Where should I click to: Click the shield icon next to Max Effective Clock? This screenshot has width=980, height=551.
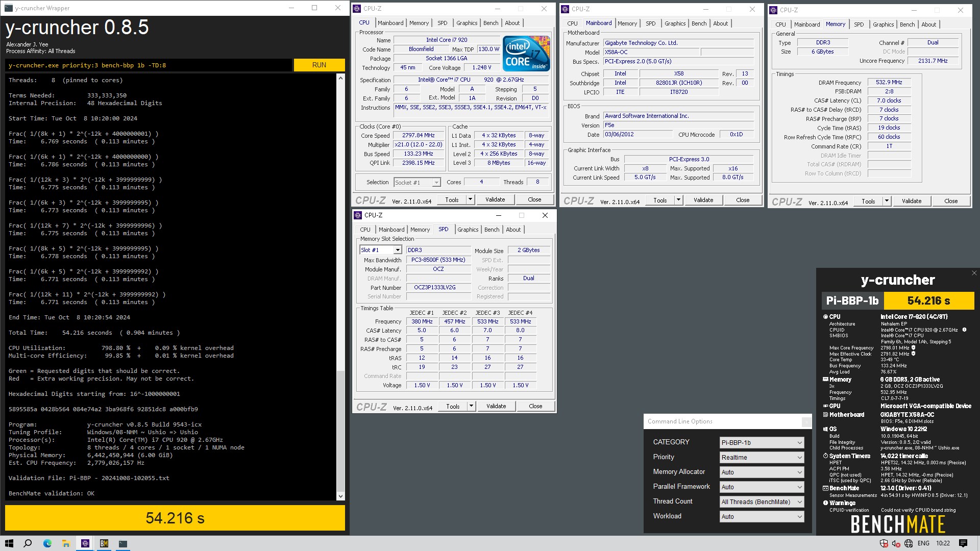pyautogui.click(x=913, y=354)
